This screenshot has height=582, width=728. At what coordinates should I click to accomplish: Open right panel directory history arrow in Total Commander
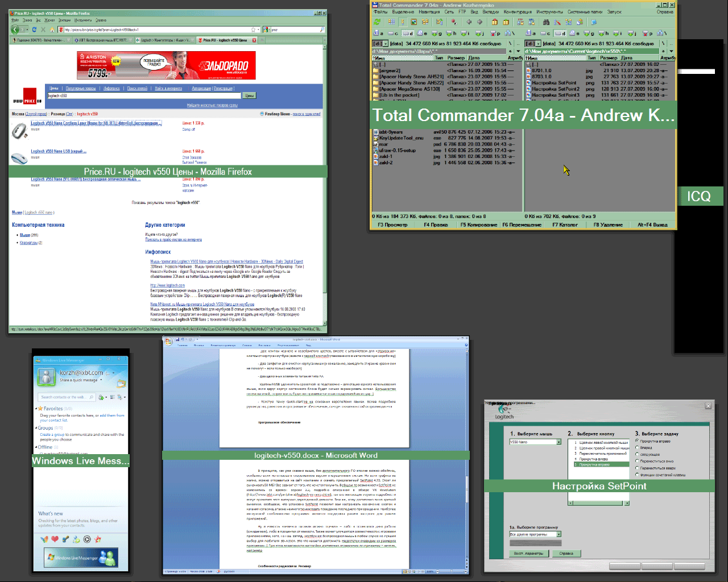coord(671,51)
